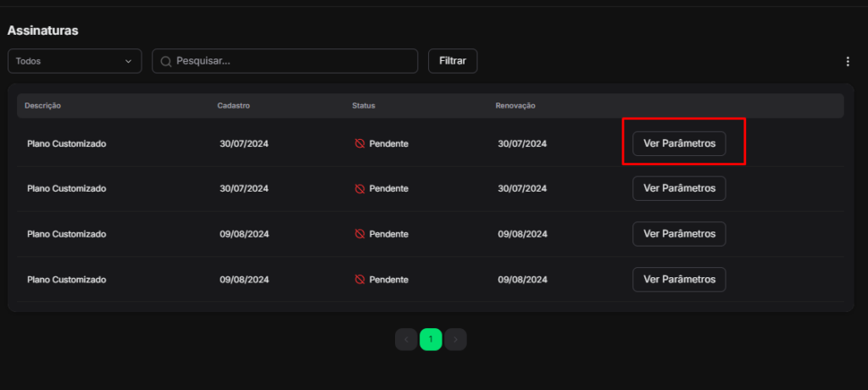Image resolution: width=868 pixels, height=390 pixels.
Task: Open Ver Parâmetros for the third subscription
Action: point(679,233)
